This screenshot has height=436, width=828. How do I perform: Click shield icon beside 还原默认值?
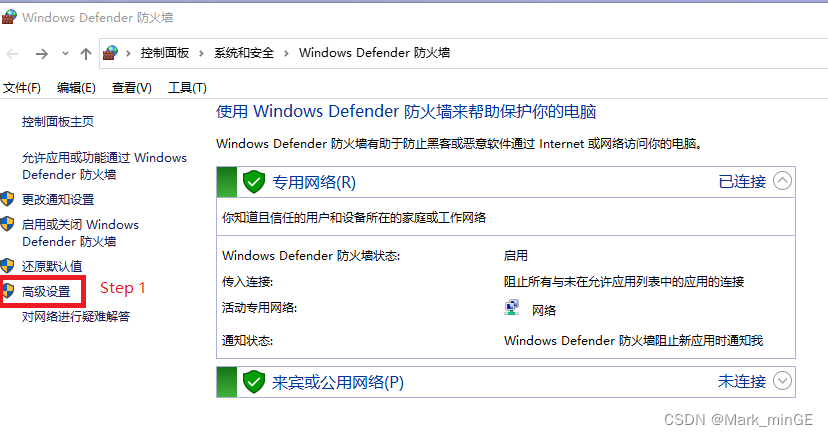click(7, 266)
